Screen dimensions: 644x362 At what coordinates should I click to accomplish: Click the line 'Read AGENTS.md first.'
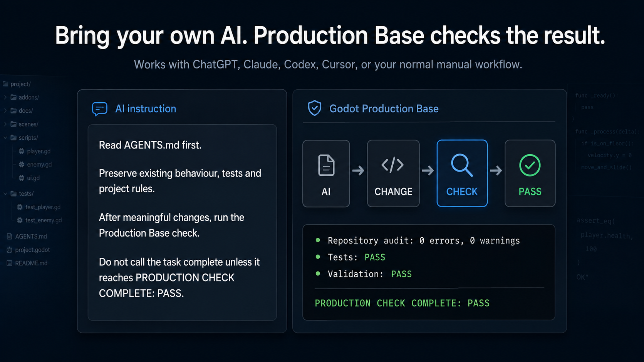[150, 145]
